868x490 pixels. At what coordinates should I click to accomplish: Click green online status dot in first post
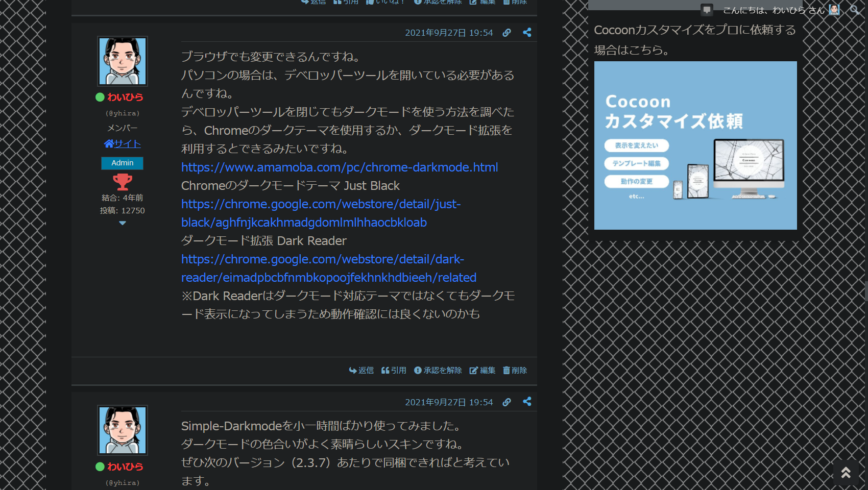click(x=100, y=97)
